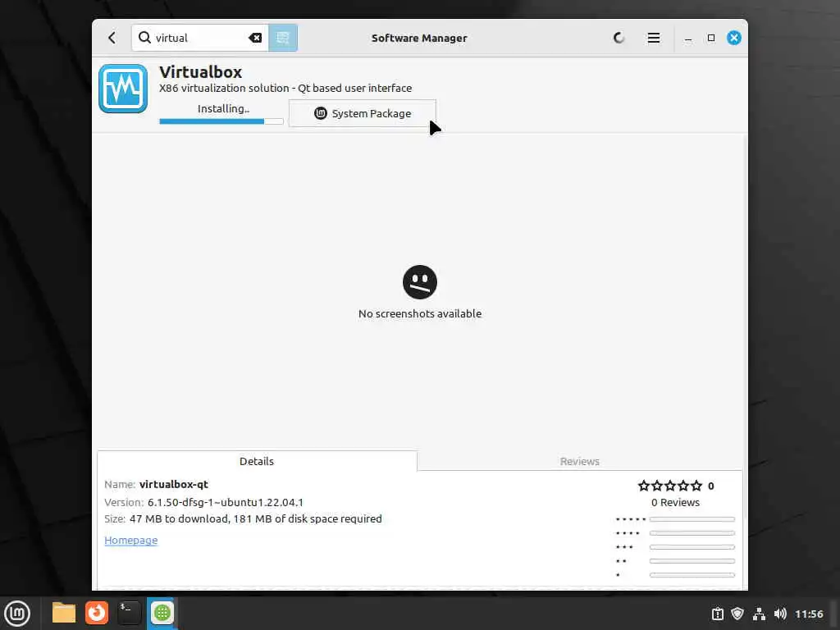The height and width of the screenshot is (630, 840).
Task: Click the five-star rating icons
Action: (x=669, y=486)
